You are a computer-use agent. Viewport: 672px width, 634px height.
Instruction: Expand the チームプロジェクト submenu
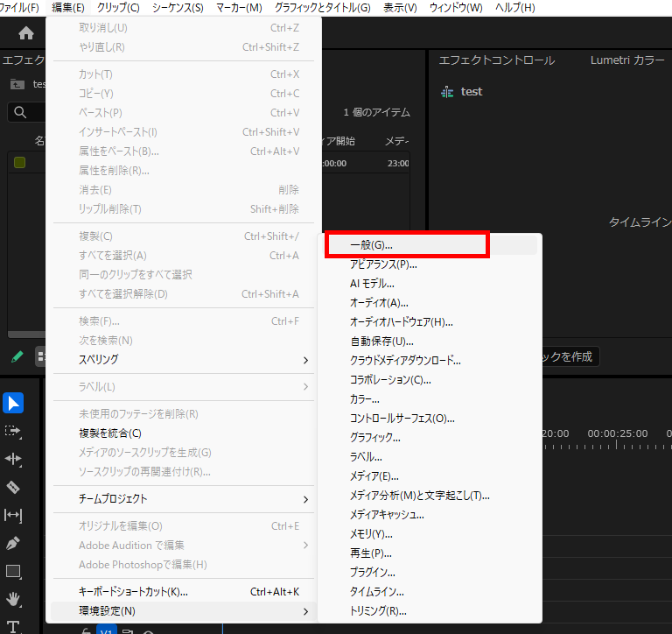pyautogui.click(x=184, y=499)
